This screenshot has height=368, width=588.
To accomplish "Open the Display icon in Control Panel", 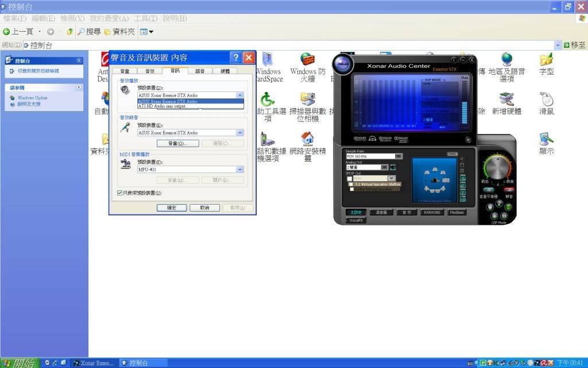I will (x=547, y=139).
